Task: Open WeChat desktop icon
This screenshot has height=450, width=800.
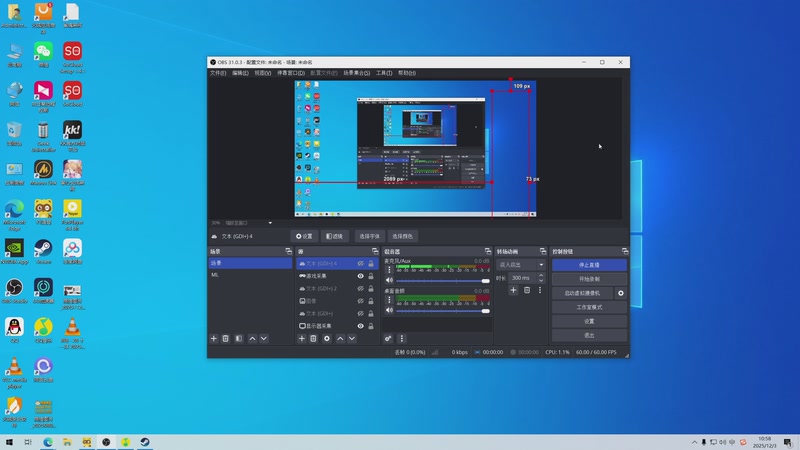Action: click(43, 55)
